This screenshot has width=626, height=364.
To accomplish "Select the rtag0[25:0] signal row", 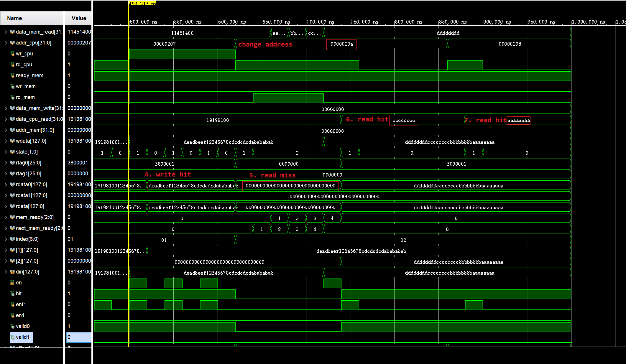I will [x=28, y=163].
